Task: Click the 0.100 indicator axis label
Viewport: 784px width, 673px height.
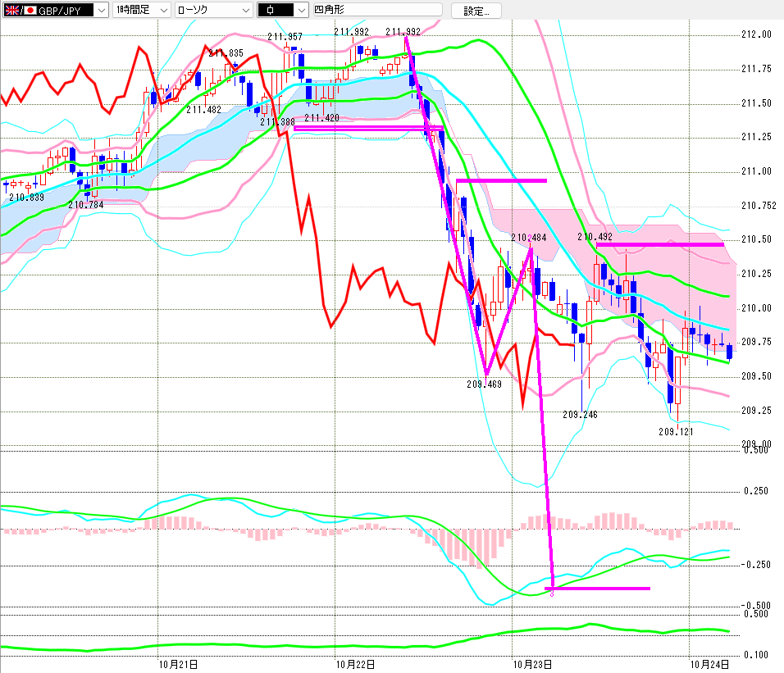Action: [x=755, y=654]
